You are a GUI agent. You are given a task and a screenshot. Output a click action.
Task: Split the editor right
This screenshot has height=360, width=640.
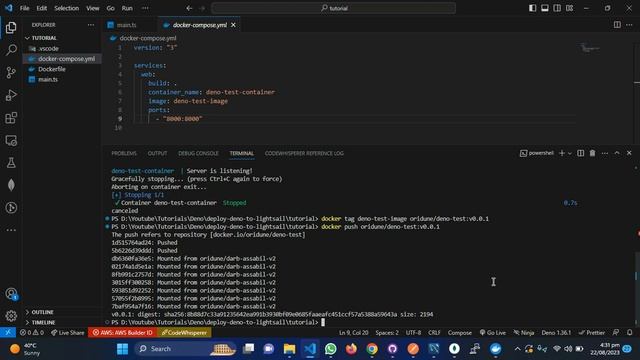tap(617, 25)
